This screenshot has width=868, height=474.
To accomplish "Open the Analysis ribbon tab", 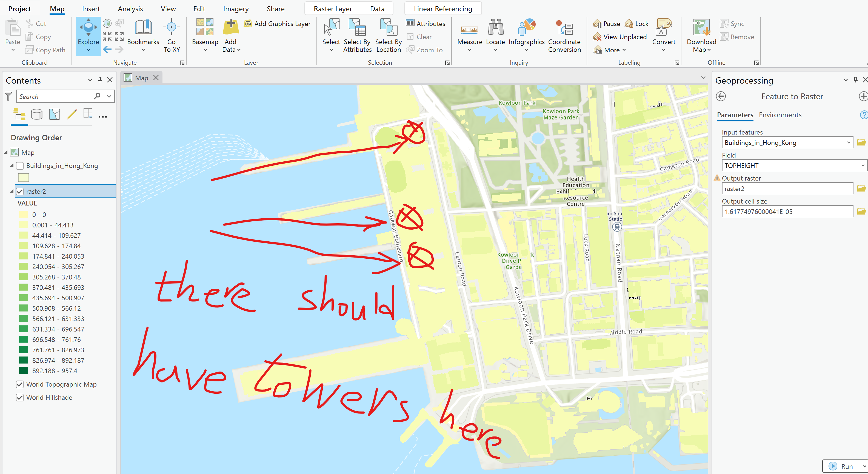I will click(130, 9).
